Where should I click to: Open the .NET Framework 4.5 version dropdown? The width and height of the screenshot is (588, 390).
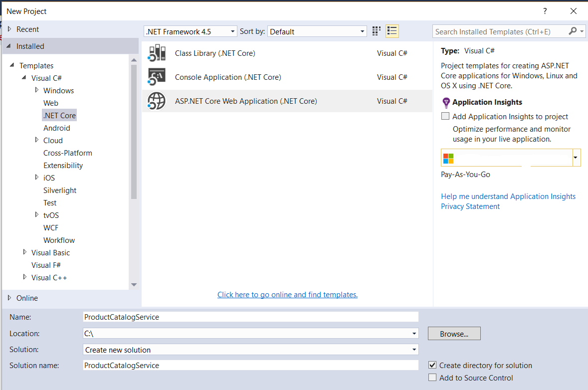tap(190, 31)
